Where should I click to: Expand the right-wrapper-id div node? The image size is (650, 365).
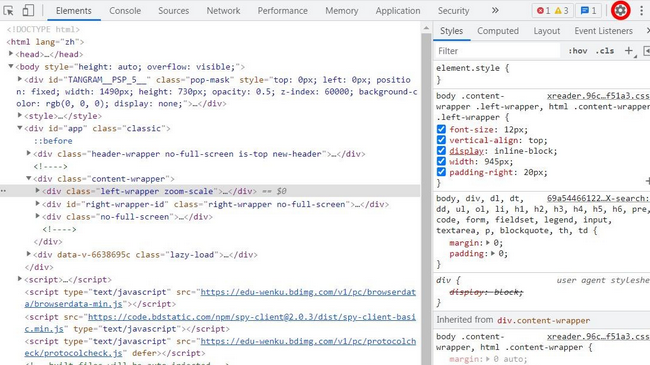[x=37, y=204]
